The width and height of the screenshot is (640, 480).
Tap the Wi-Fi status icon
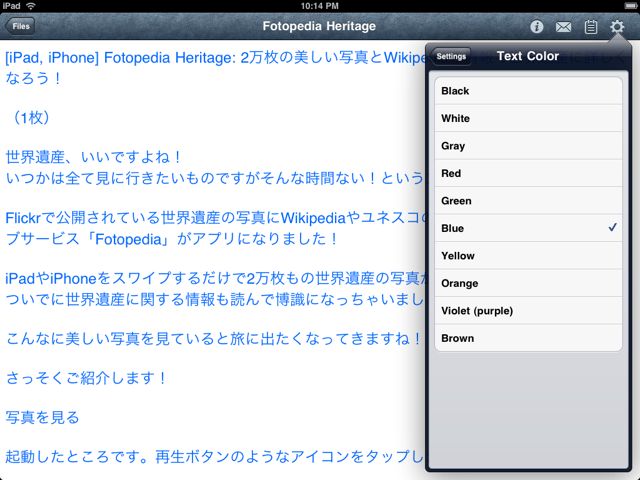(31, 6)
